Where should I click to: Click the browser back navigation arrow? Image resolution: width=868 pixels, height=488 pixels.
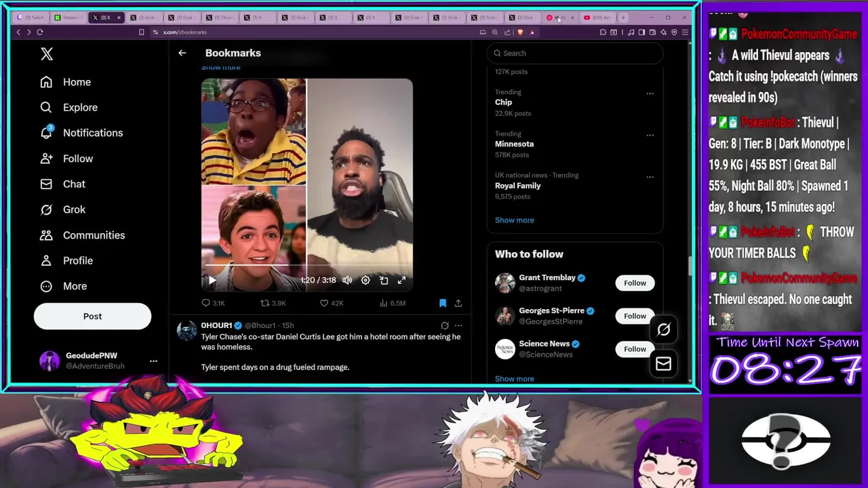tap(18, 32)
